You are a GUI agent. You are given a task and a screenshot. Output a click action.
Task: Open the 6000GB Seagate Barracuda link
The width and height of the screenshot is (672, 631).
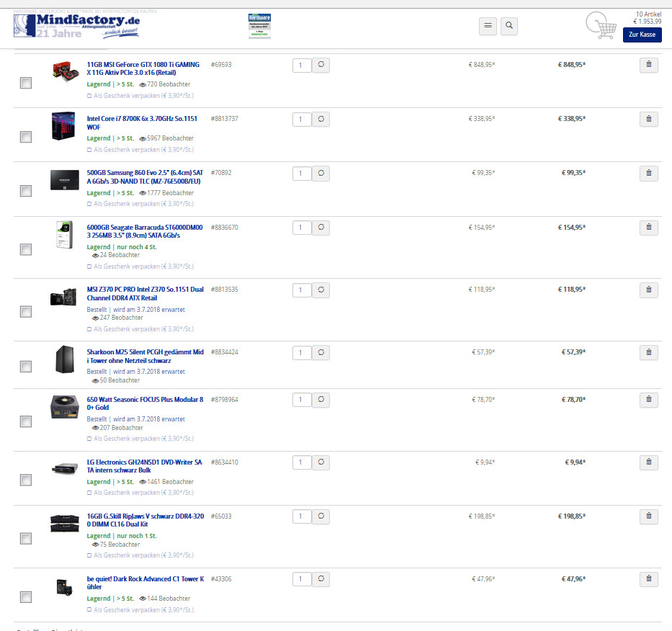[145, 231]
